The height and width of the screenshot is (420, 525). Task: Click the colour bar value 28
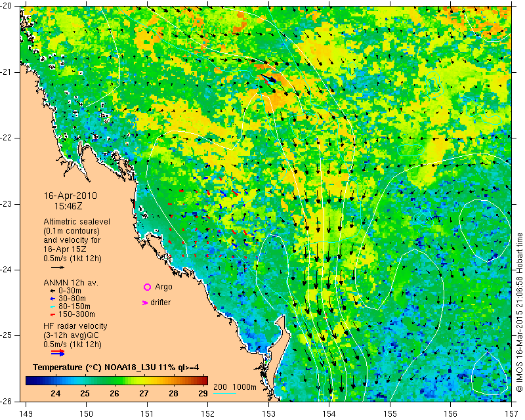[173, 393]
